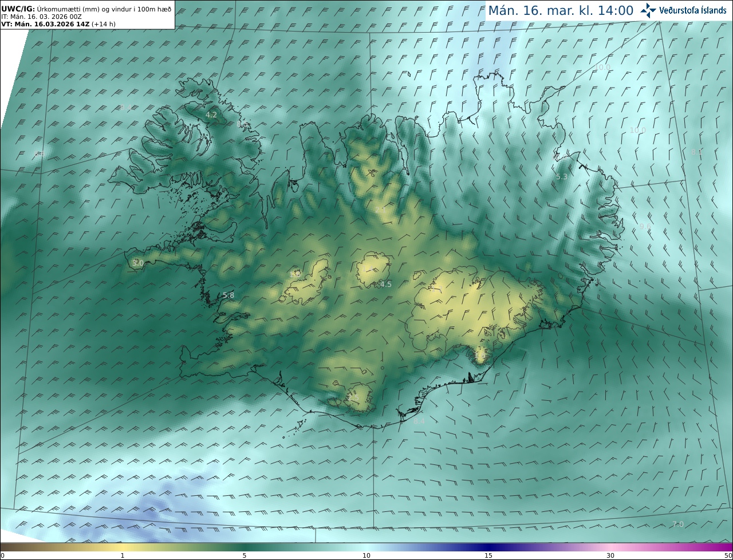Click the 2.5 value on Mýrdalsjökull glacier
Image resolution: width=733 pixels, height=560 pixels.
[x=353, y=398]
